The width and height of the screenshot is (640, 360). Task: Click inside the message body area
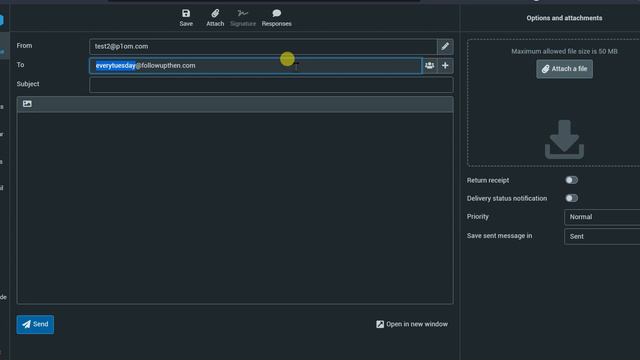(x=235, y=208)
